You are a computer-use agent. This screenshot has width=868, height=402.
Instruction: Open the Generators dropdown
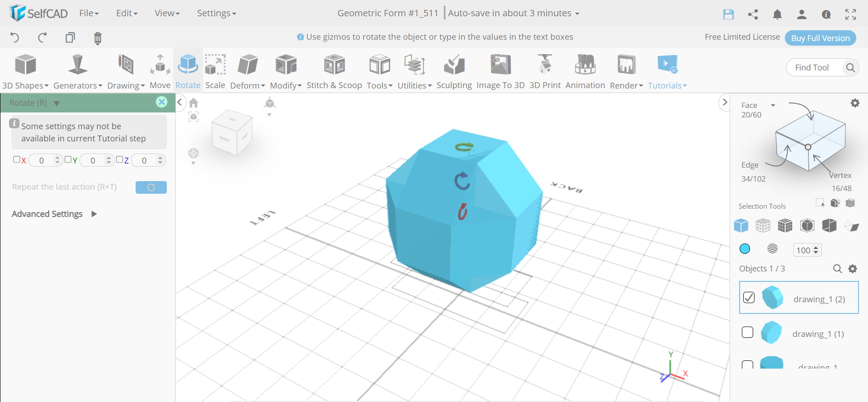pos(78,71)
